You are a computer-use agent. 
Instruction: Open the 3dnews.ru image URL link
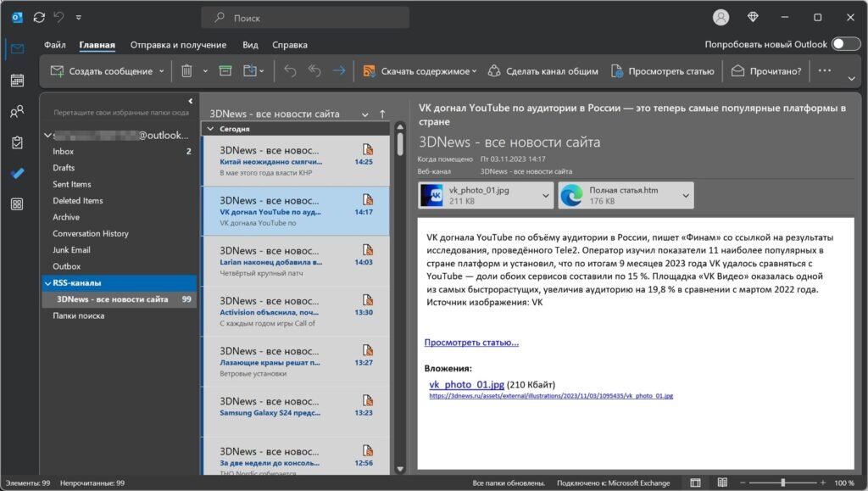[x=551, y=396]
